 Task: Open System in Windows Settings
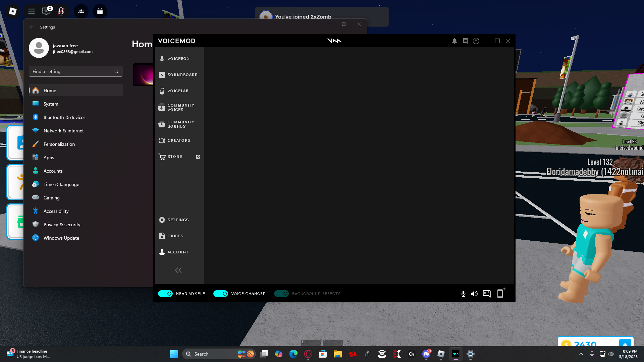(76, 104)
